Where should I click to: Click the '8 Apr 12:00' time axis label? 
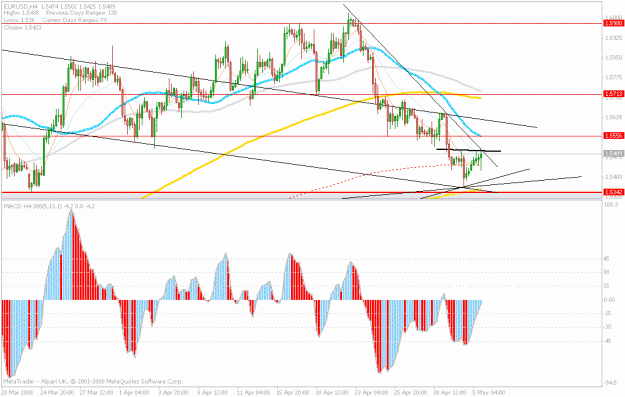(x=212, y=393)
